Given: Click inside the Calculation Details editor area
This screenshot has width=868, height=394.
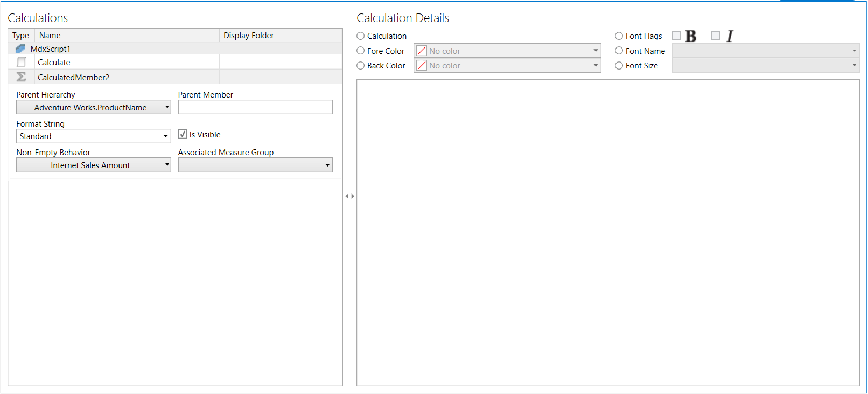Looking at the screenshot, I should [x=608, y=233].
